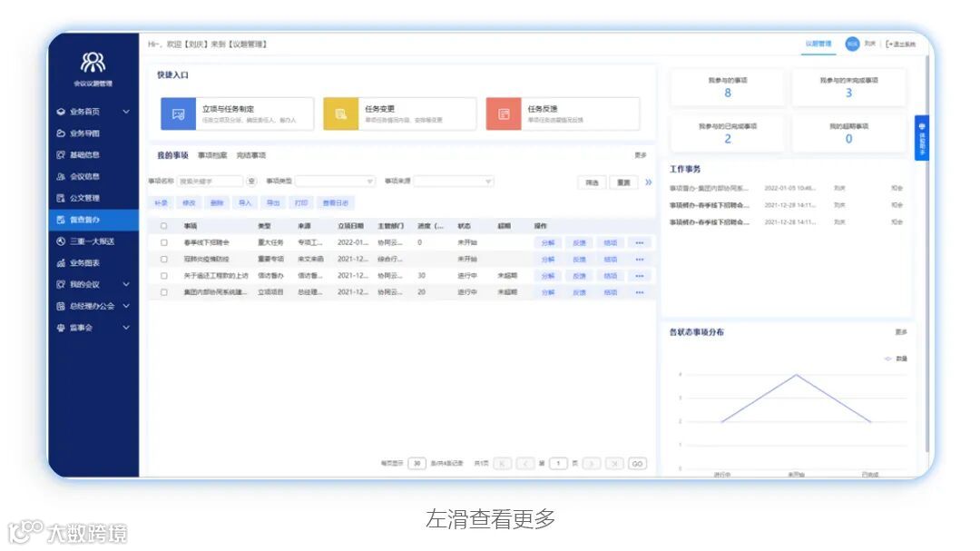The height and width of the screenshot is (551, 980).
Task: Click the 重置 reset button
Action: (623, 182)
